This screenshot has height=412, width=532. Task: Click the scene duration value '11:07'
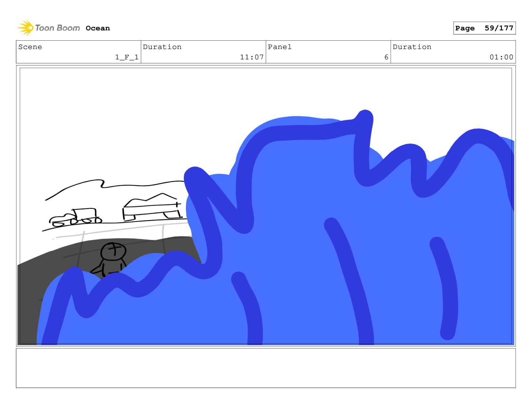252,57
